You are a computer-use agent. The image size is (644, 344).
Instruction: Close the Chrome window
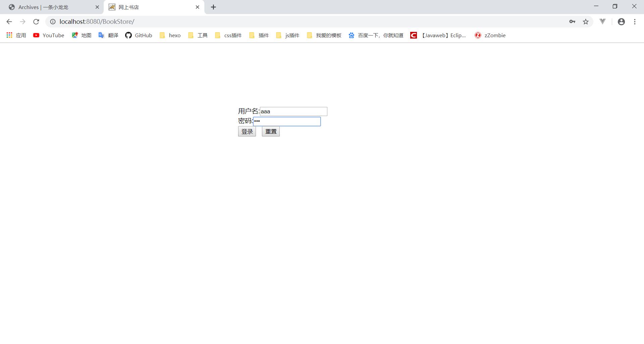[634, 6]
